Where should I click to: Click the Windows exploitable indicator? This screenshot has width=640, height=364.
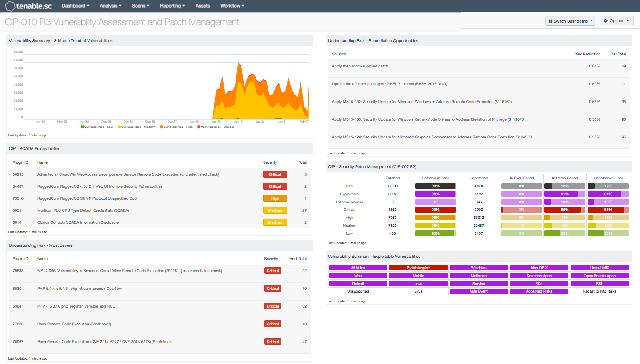pos(479,268)
